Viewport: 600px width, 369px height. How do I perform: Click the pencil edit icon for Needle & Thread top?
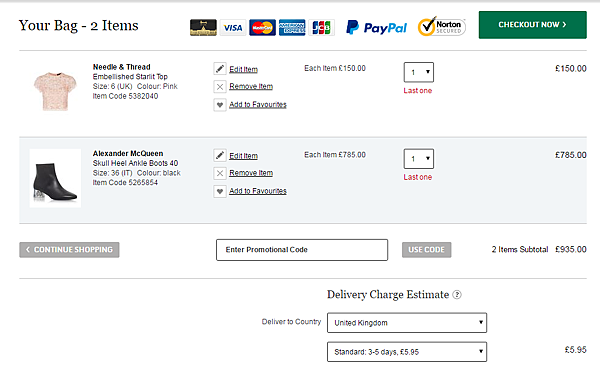click(220, 69)
